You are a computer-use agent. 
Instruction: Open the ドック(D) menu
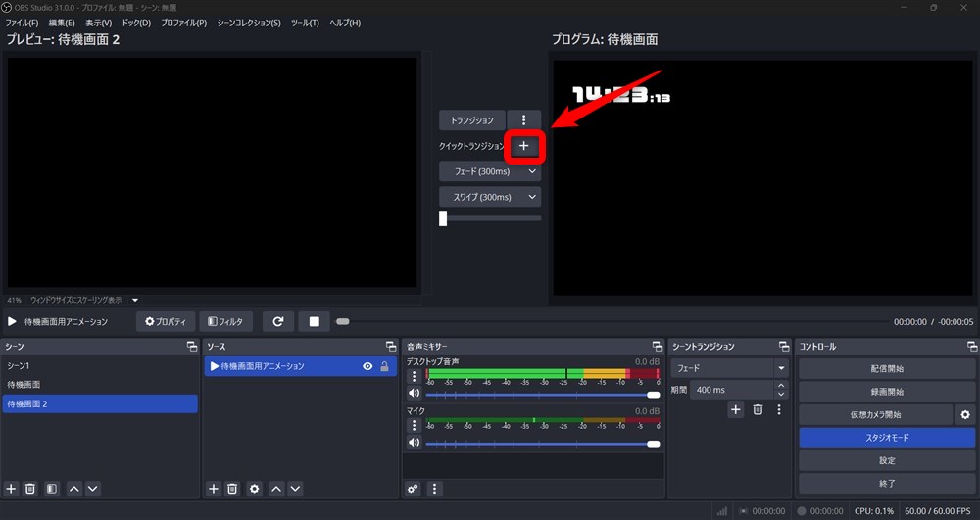tap(136, 23)
